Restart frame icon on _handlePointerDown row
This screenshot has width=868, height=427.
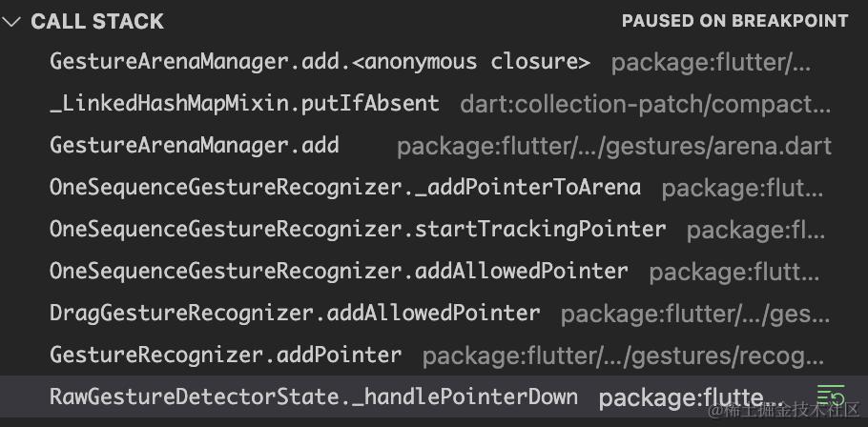(x=831, y=396)
